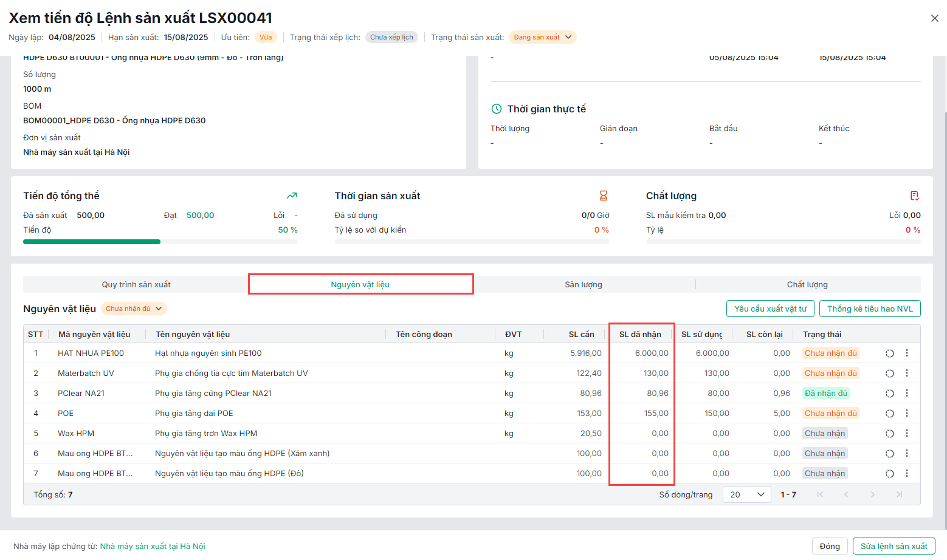Screen dimensions: 947x560
Task: Click the Sửa lệnh sản xuất button
Action: click(894, 546)
